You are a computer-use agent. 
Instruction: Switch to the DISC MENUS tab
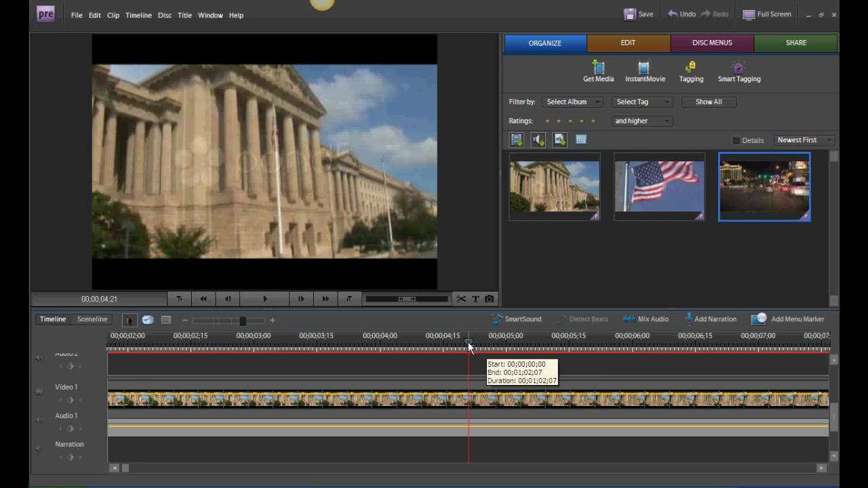click(712, 43)
